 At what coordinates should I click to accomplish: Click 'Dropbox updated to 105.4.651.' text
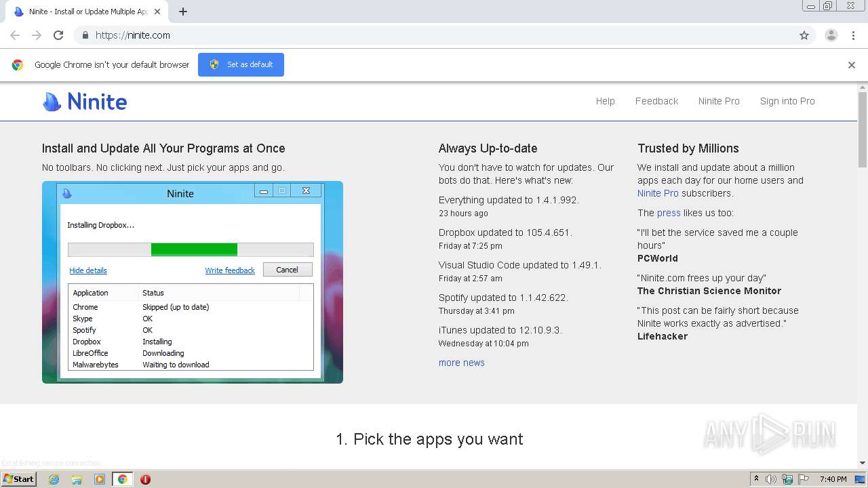(505, 232)
